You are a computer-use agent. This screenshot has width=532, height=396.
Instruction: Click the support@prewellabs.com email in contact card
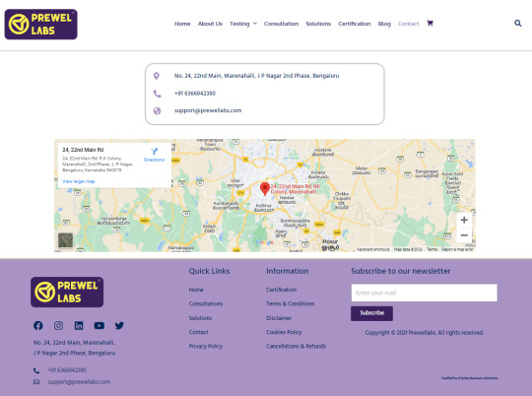[208, 110]
